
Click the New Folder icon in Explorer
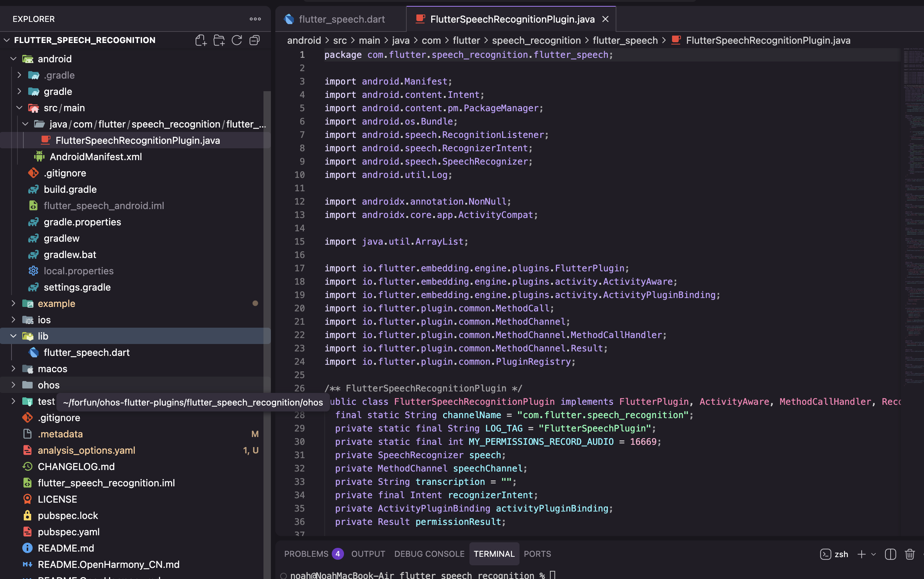coord(219,40)
